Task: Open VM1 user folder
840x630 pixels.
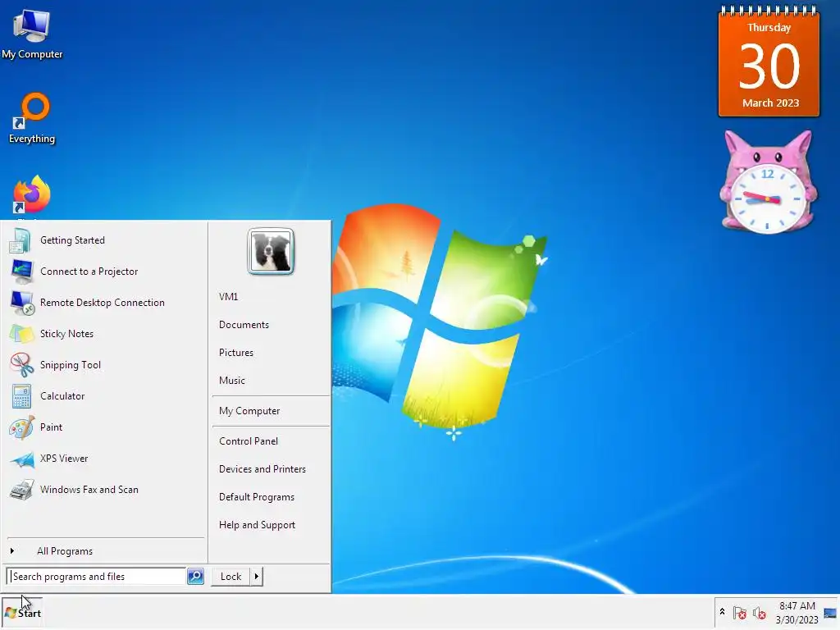Action: [228, 297]
